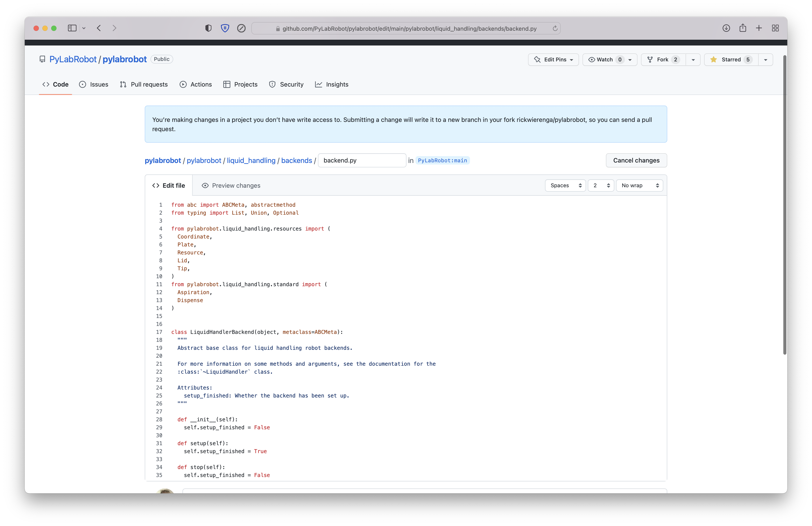This screenshot has height=526, width=812.
Task: Toggle the Starred button for repository
Action: pos(731,59)
